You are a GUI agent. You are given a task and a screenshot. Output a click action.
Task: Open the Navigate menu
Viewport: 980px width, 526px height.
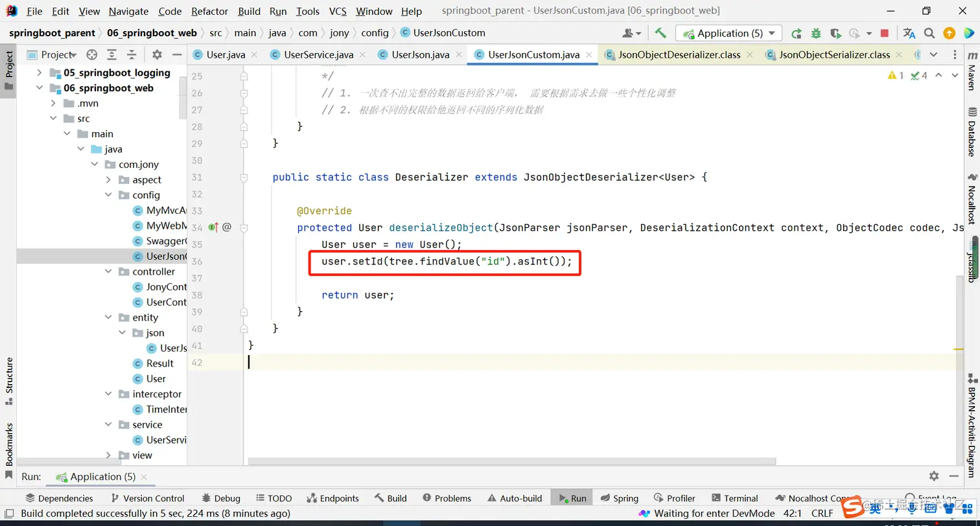pyautogui.click(x=128, y=11)
